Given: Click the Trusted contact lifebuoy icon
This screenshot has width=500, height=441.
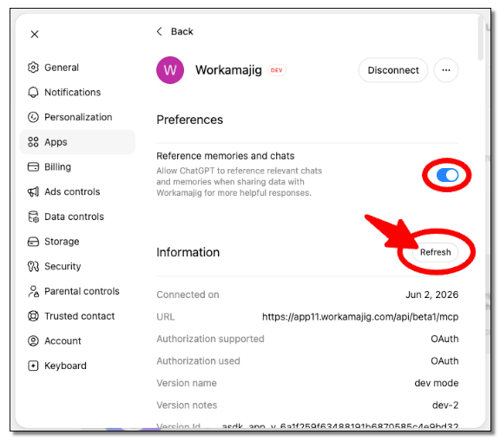Looking at the screenshot, I should click(x=33, y=316).
